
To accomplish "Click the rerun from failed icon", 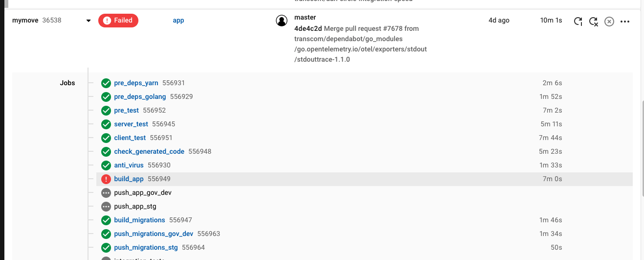I will [x=594, y=21].
